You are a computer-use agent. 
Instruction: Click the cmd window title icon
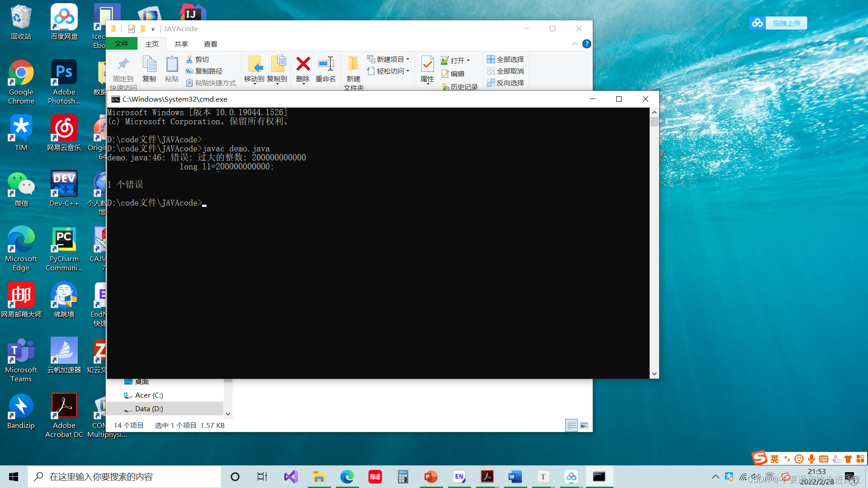(x=116, y=99)
